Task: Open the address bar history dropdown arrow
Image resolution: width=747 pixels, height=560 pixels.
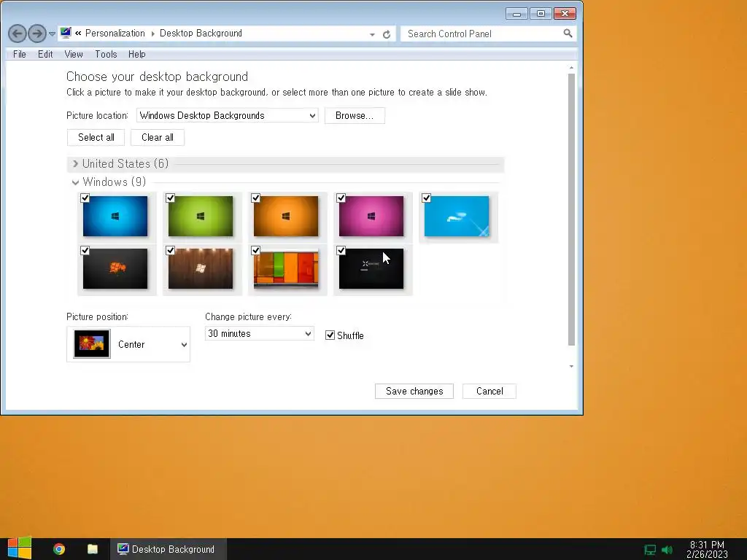Action: pos(372,34)
